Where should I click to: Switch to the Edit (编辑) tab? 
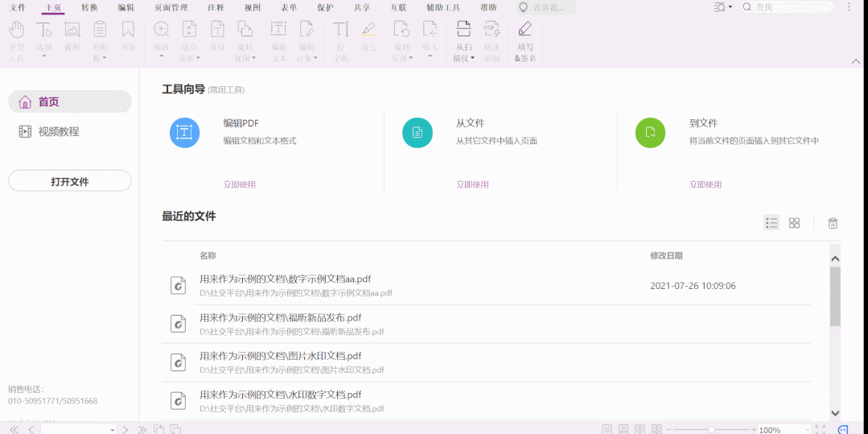click(125, 8)
